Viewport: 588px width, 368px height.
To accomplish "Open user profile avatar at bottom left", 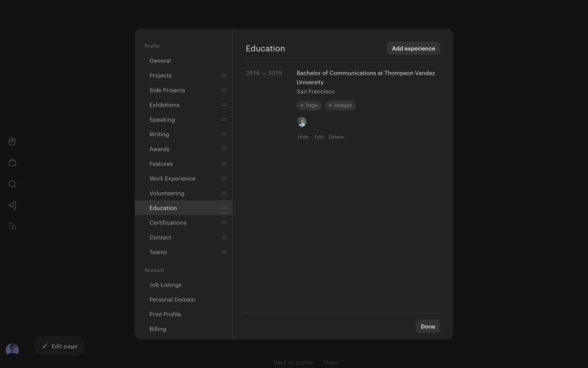I will click(x=12, y=349).
